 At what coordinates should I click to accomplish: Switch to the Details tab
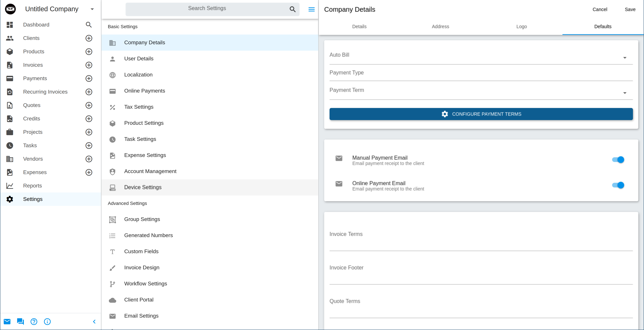(x=359, y=26)
